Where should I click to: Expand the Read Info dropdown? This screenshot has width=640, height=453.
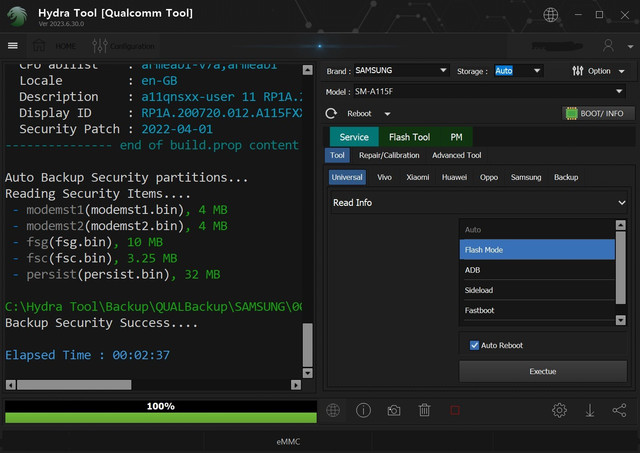[x=479, y=202]
